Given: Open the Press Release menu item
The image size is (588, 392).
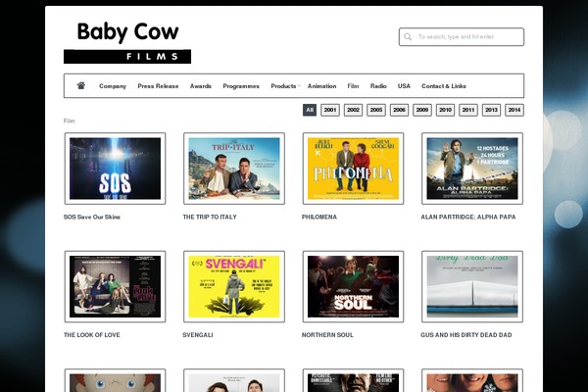Looking at the screenshot, I should (158, 86).
